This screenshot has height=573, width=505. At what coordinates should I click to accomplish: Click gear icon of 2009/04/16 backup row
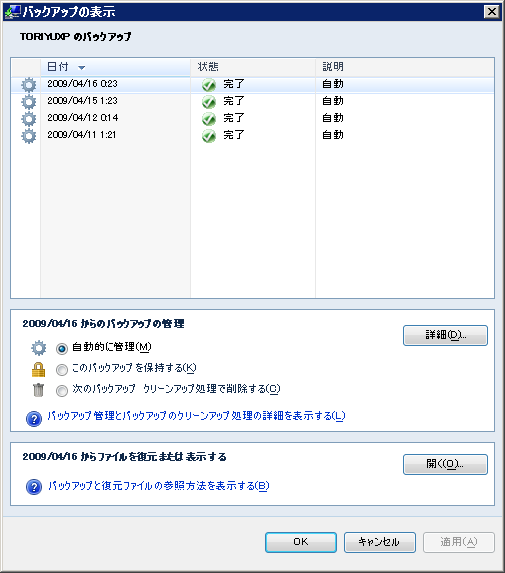29,85
